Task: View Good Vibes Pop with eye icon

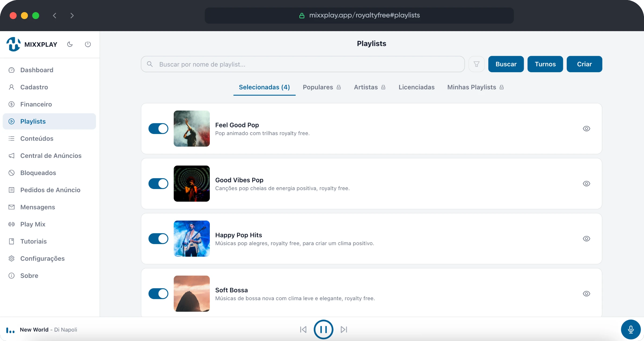Action: (x=587, y=184)
